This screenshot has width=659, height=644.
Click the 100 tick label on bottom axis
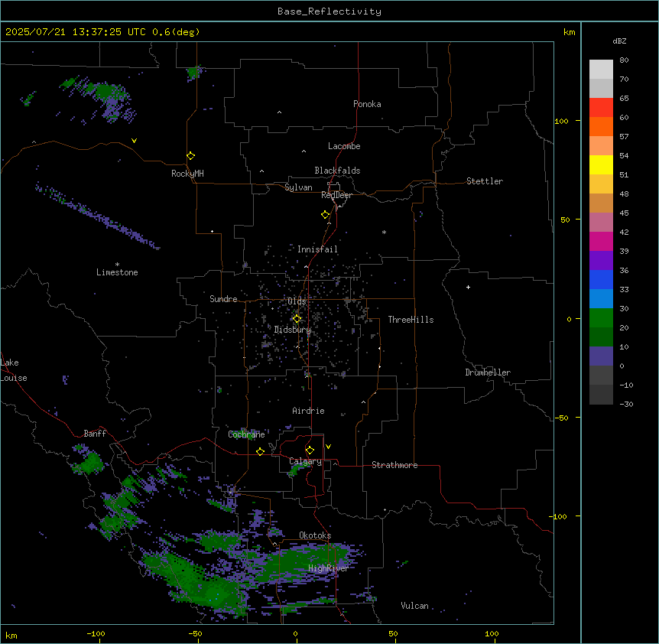(492, 633)
